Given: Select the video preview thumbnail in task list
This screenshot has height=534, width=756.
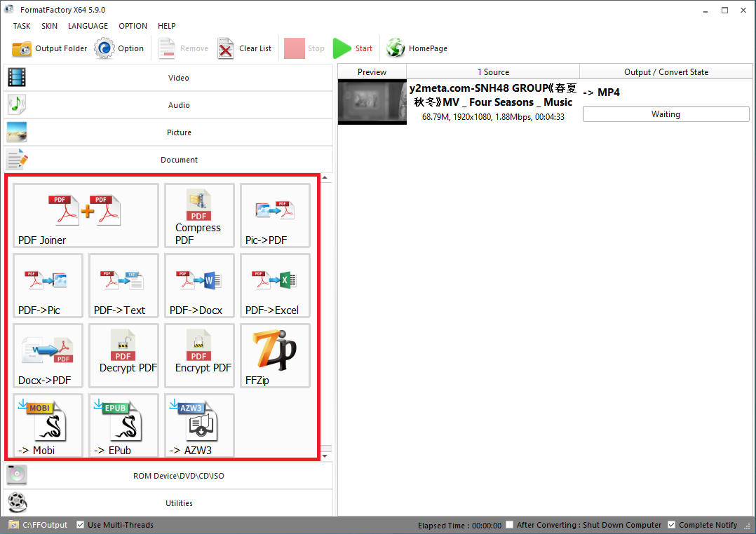Looking at the screenshot, I should point(372,102).
